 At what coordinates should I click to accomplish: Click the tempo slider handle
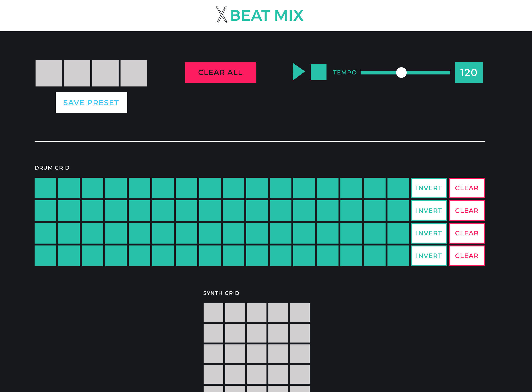pyautogui.click(x=401, y=73)
